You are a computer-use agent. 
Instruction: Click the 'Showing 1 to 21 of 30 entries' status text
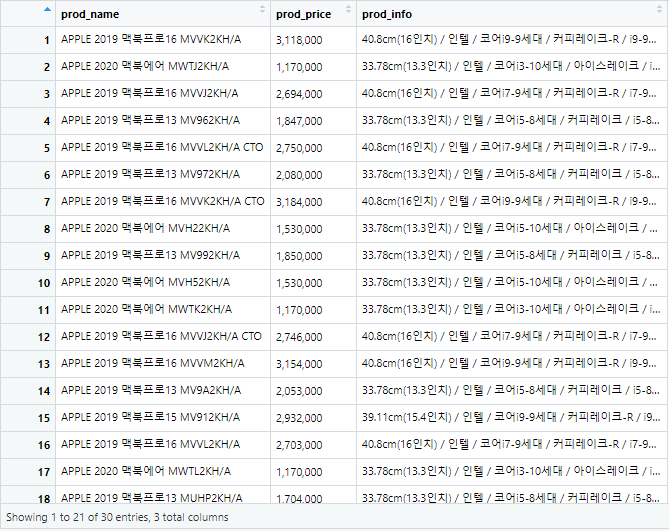[117, 517]
